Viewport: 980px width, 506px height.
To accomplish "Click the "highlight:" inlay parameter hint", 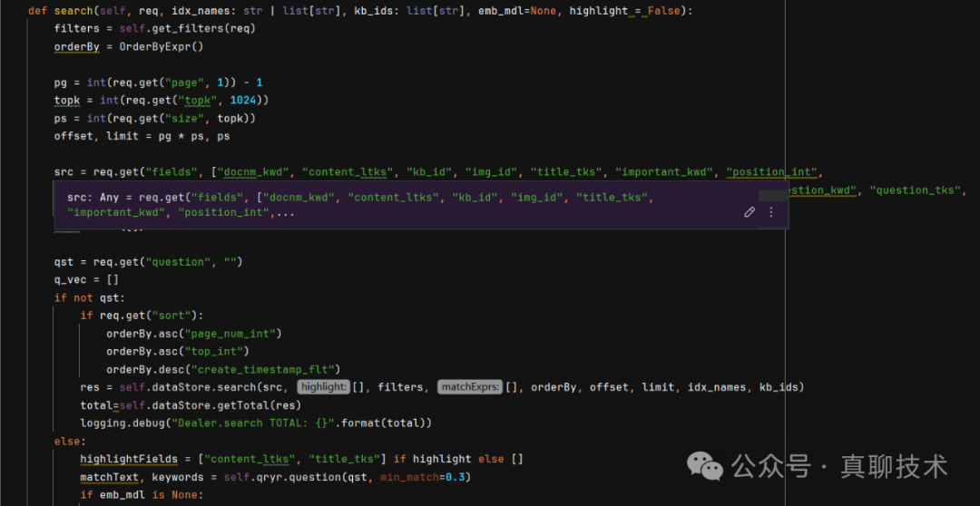I will point(323,387).
